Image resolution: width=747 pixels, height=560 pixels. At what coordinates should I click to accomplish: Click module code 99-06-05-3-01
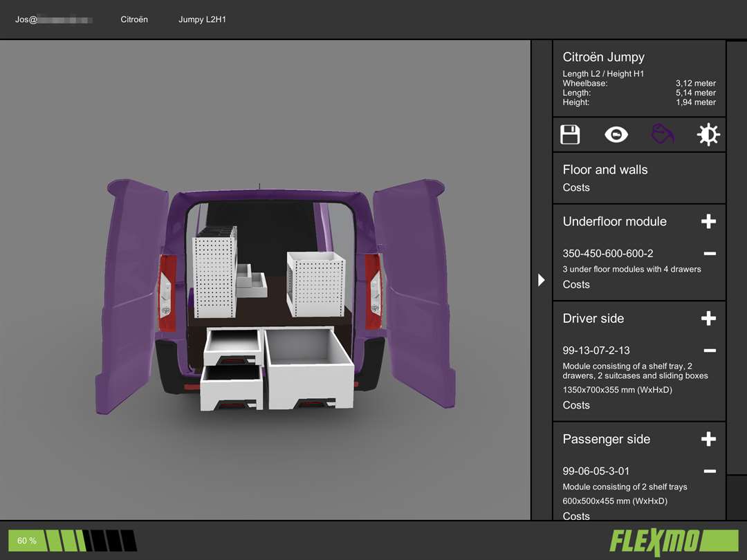click(x=596, y=471)
